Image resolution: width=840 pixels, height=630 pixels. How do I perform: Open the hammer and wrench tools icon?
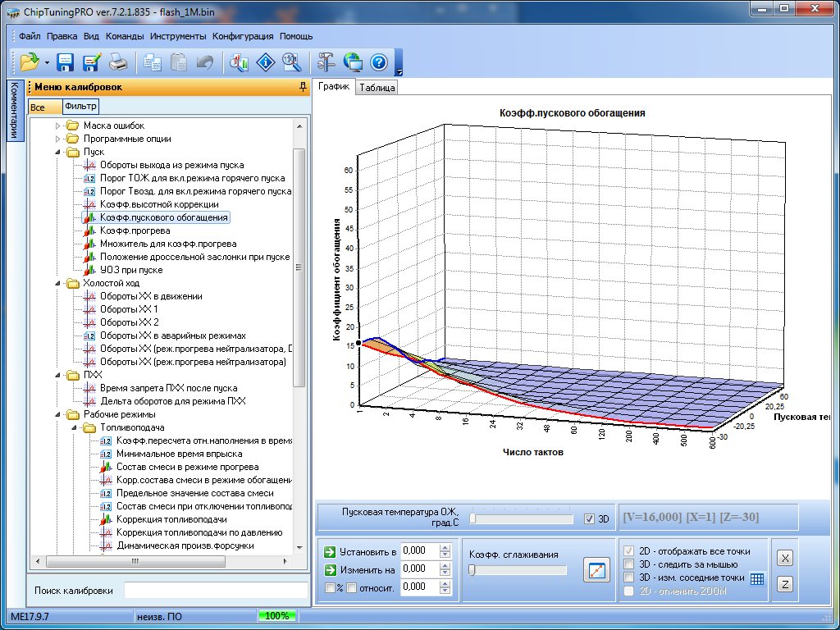coord(326,62)
